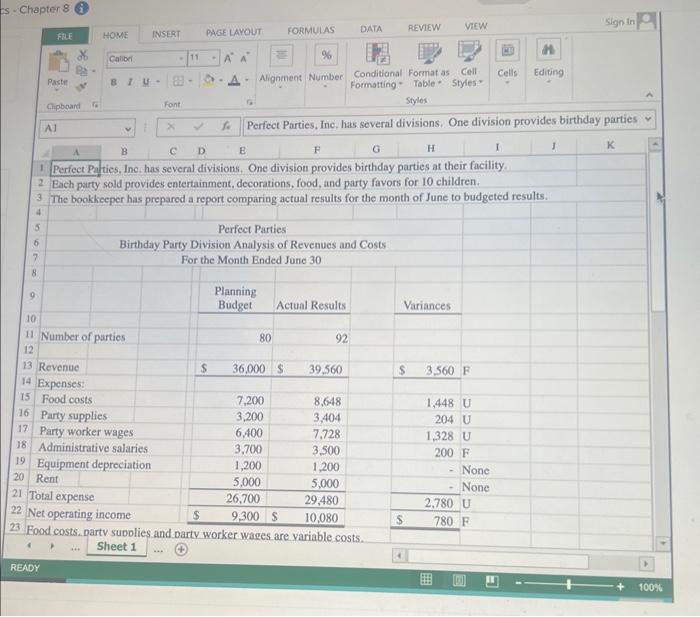Decrease font size with smaller A icon
700x617 pixels.
tap(245, 58)
